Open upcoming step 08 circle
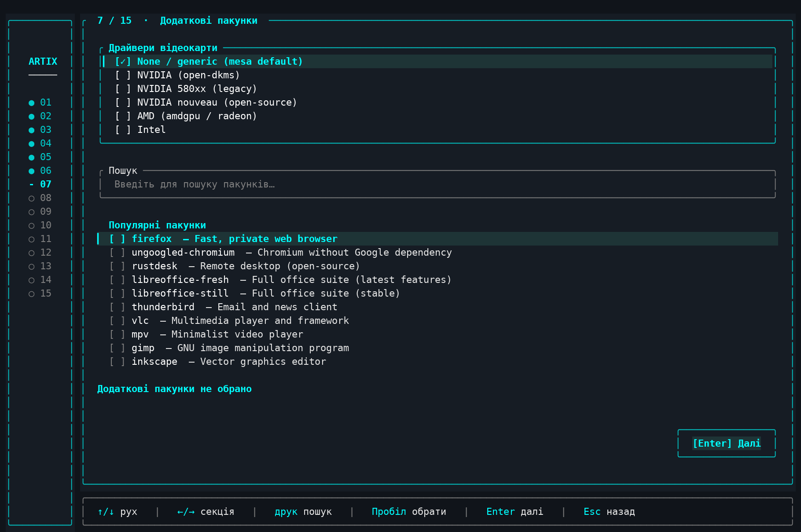Image resolution: width=801 pixels, height=532 pixels. pos(40,198)
